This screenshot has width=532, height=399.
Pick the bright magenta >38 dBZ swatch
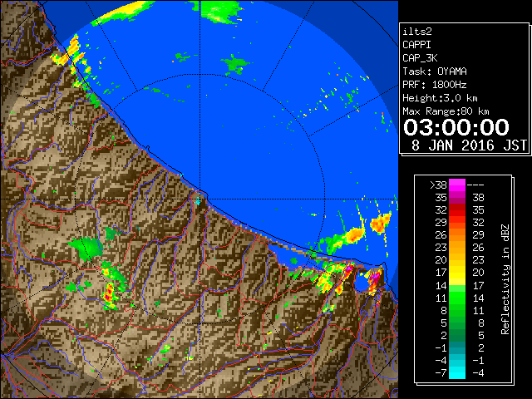[x=457, y=185]
